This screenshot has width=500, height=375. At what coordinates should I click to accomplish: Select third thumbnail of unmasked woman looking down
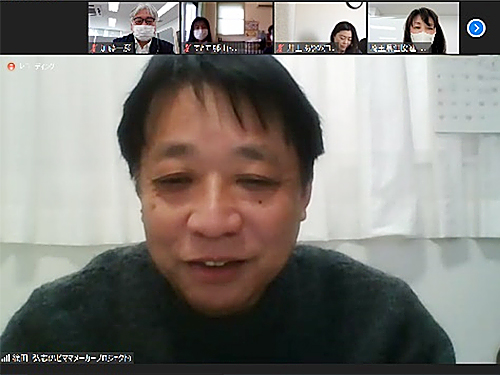pos(320,28)
